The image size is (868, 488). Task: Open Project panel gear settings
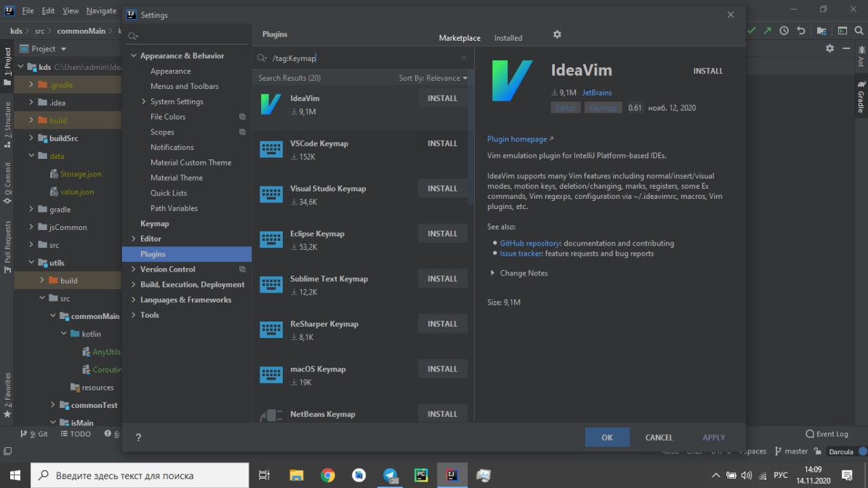click(x=829, y=49)
